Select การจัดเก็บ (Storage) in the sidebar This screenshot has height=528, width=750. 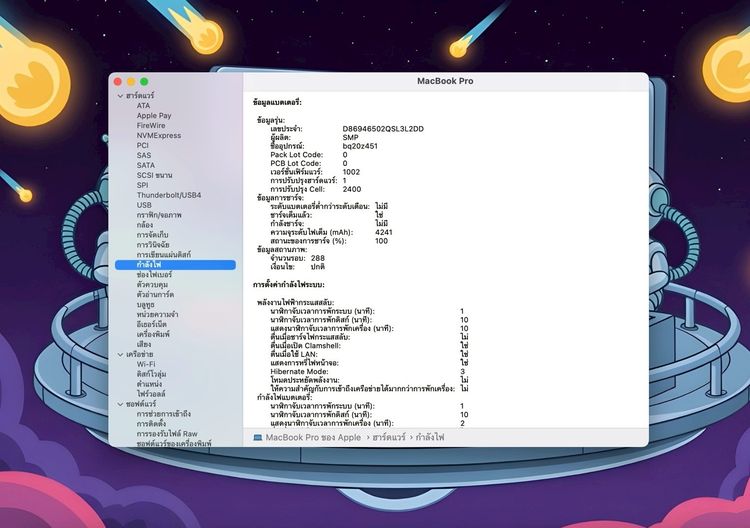click(153, 235)
